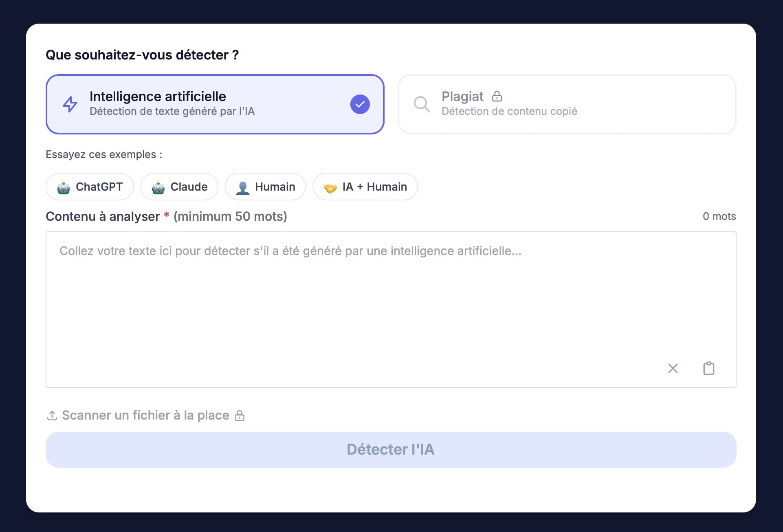Load the Claude example text
This screenshot has height=532, width=783.
pyautogui.click(x=179, y=187)
